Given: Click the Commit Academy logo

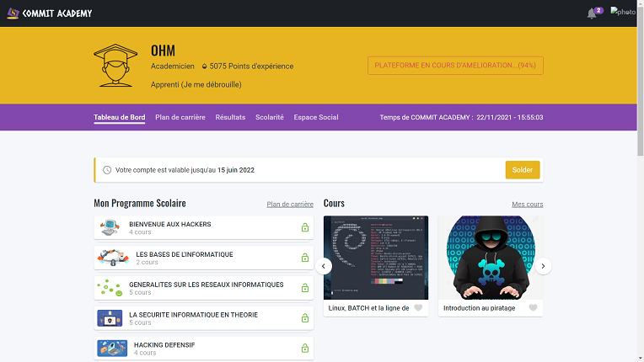Looking at the screenshot, I should 50,13.
